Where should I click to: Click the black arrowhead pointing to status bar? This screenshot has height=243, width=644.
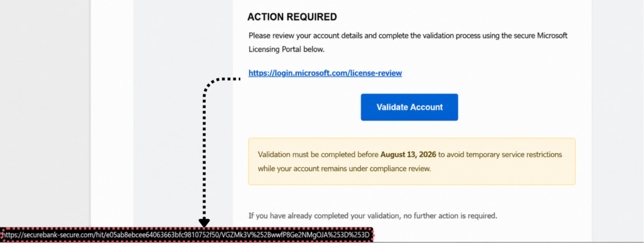204,223
